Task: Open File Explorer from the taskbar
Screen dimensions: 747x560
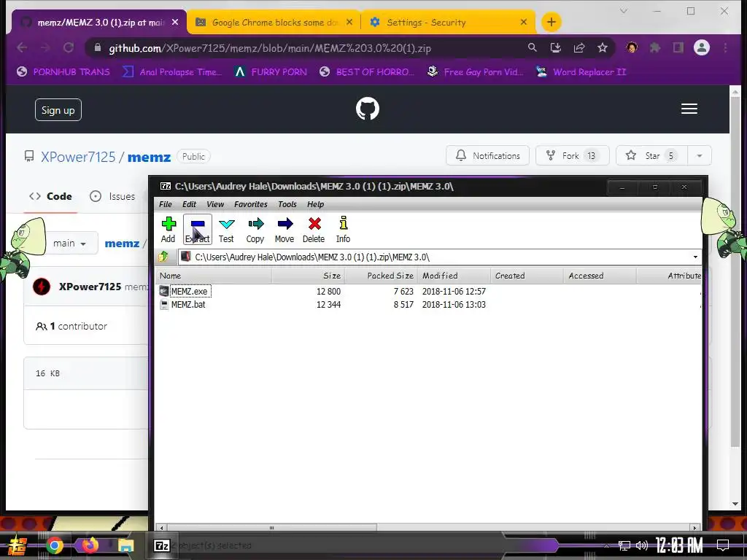Action: click(125, 545)
